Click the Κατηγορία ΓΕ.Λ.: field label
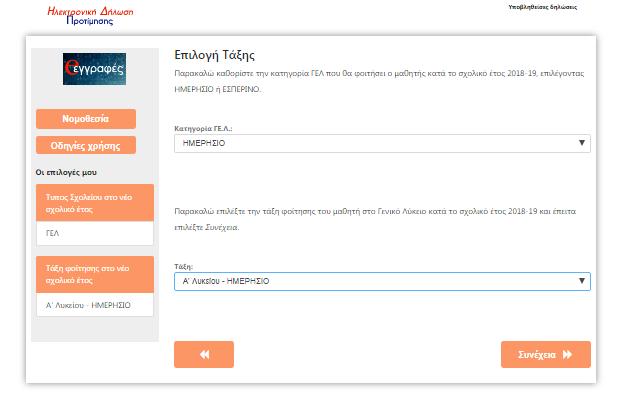The height and width of the screenshot is (397, 619). (x=203, y=129)
